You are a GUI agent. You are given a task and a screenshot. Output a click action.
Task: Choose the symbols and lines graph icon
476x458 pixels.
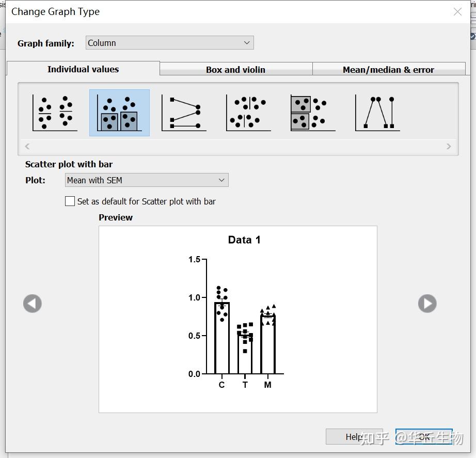click(377, 113)
